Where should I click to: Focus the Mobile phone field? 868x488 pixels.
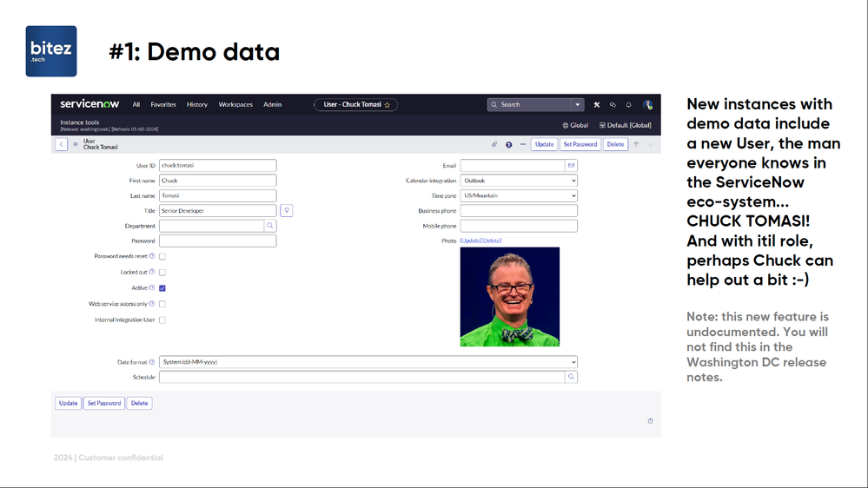coord(519,226)
